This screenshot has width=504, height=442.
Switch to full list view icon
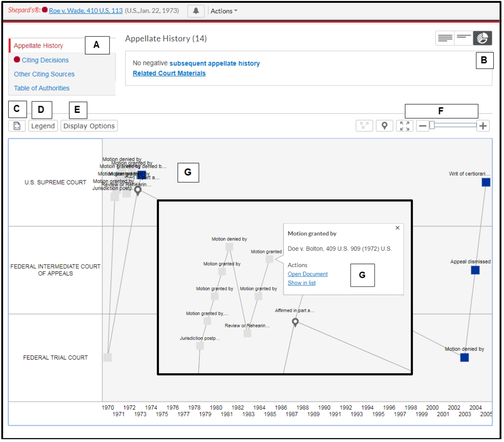445,38
